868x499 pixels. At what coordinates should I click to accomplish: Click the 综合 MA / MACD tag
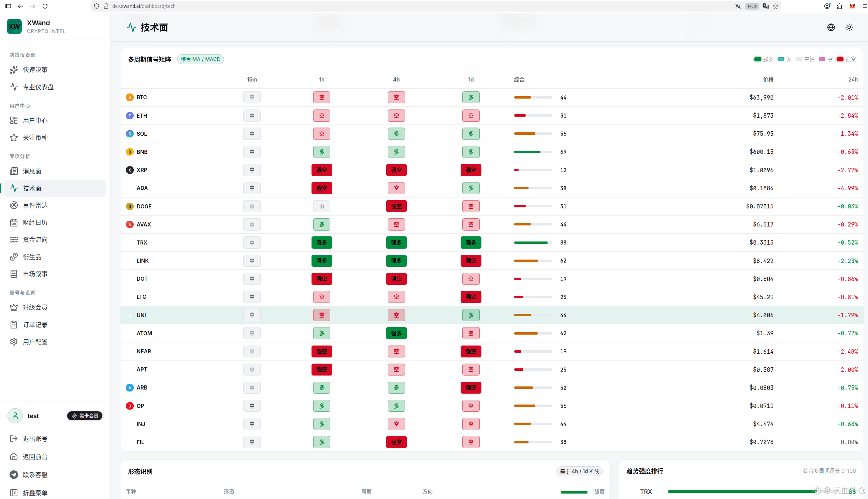coord(201,59)
